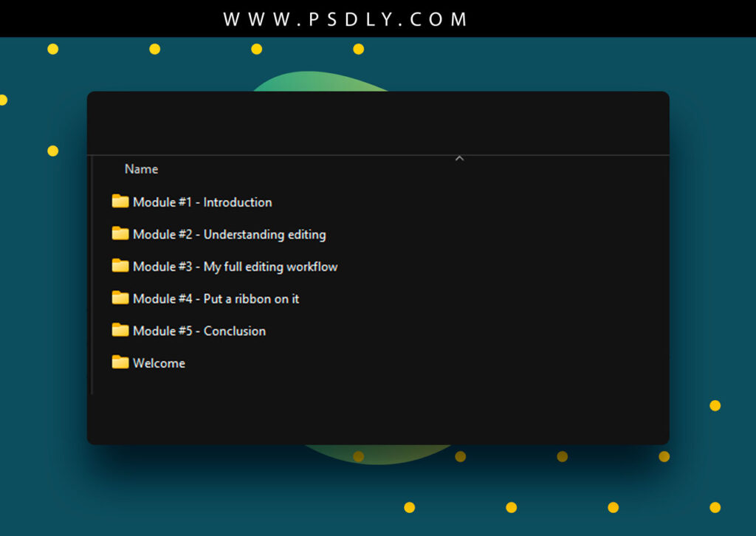Screen dimensions: 756x536
Task: Select the Welcome folder icon
Action: pyautogui.click(x=120, y=363)
